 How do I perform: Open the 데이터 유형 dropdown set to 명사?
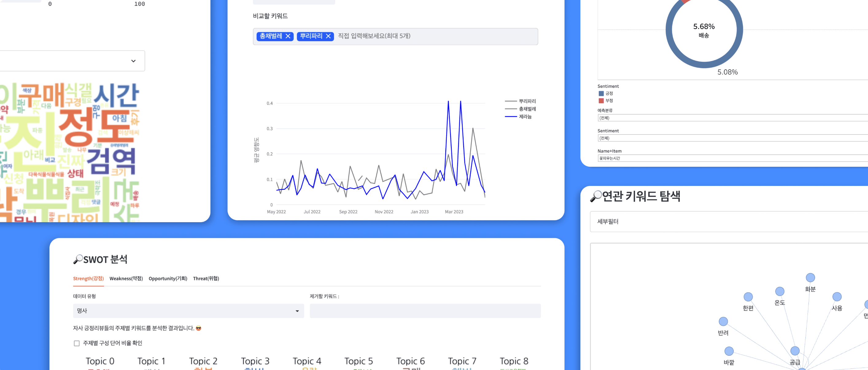click(x=188, y=311)
